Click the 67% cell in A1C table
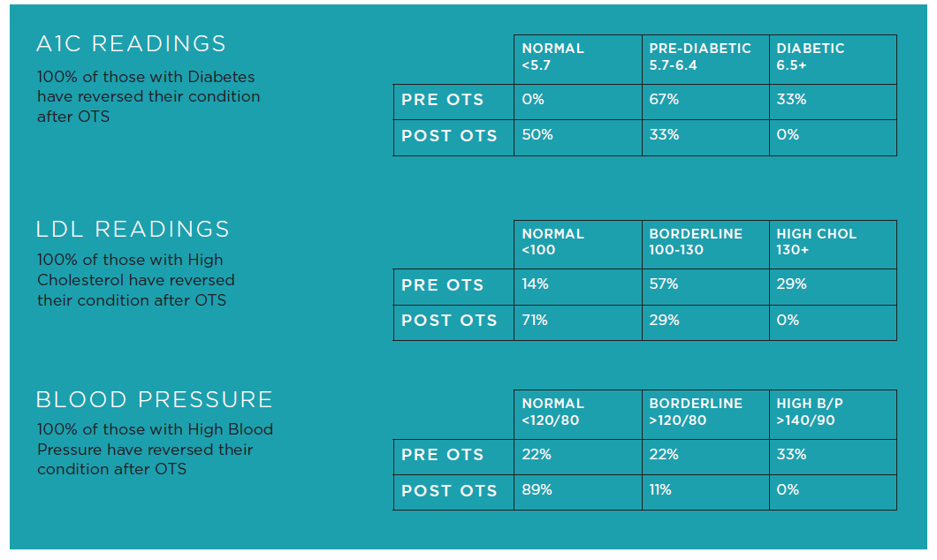The height and width of the screenshot is (560, 937). [x=664, y=100]
